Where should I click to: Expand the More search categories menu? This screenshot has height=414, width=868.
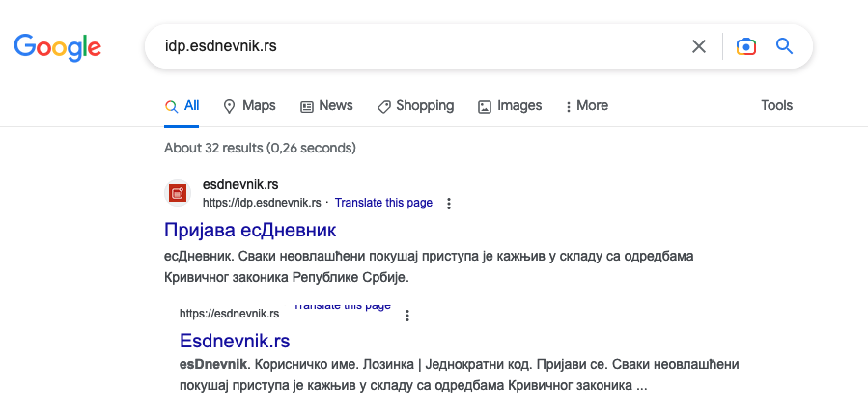click(x=587, y=106)
